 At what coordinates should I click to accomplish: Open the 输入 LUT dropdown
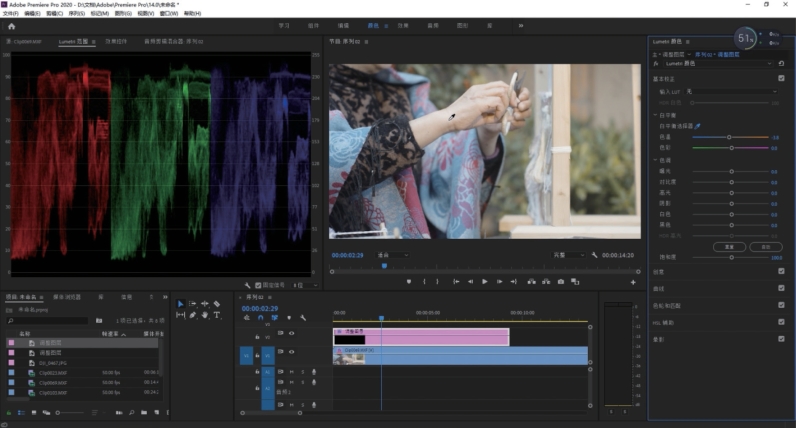[x=731, y=92]
